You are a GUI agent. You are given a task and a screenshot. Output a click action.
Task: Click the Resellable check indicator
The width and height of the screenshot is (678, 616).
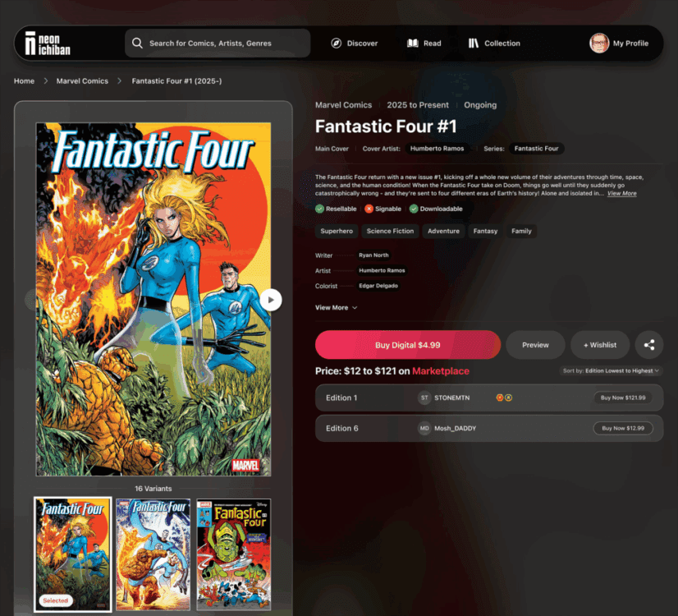click(319, 209)
